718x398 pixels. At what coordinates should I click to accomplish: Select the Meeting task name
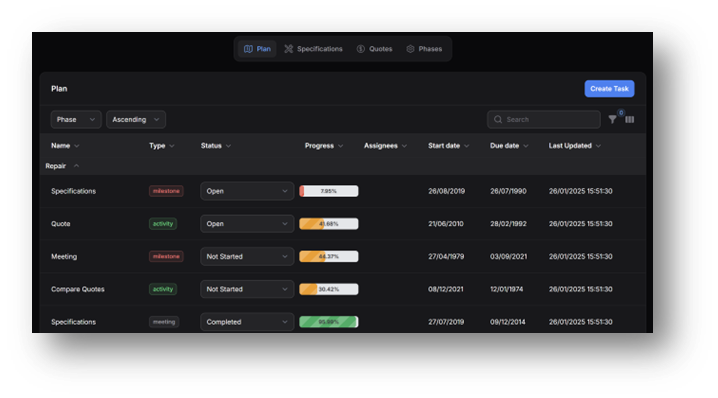(64, 256)
